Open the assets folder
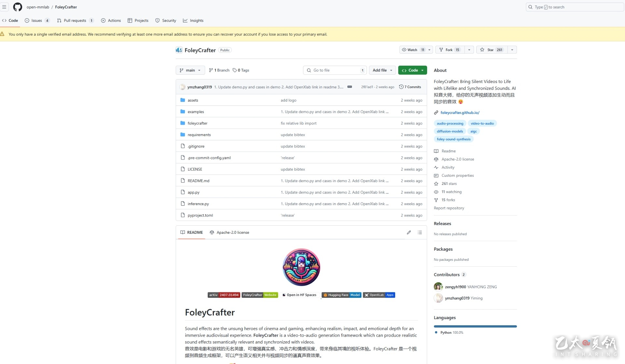Image resolution: width=625 pixels, height=364 pixels. pyautogui.click(x=193, y=100)
